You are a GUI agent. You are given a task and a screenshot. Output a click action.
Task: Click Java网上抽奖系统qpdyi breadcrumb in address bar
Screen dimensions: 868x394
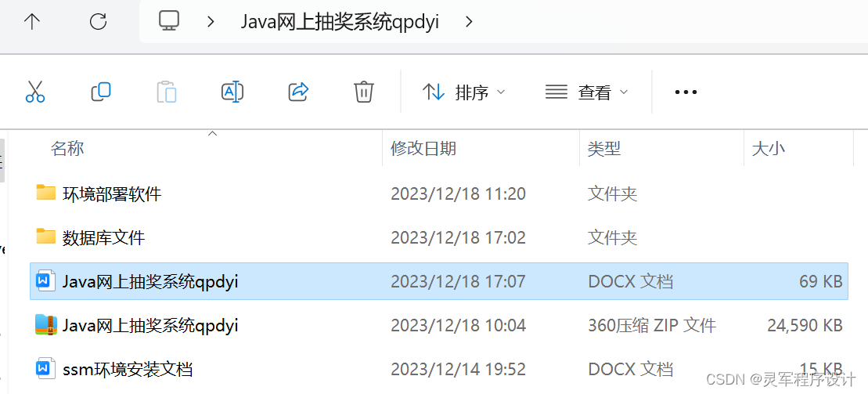(340, 22)
